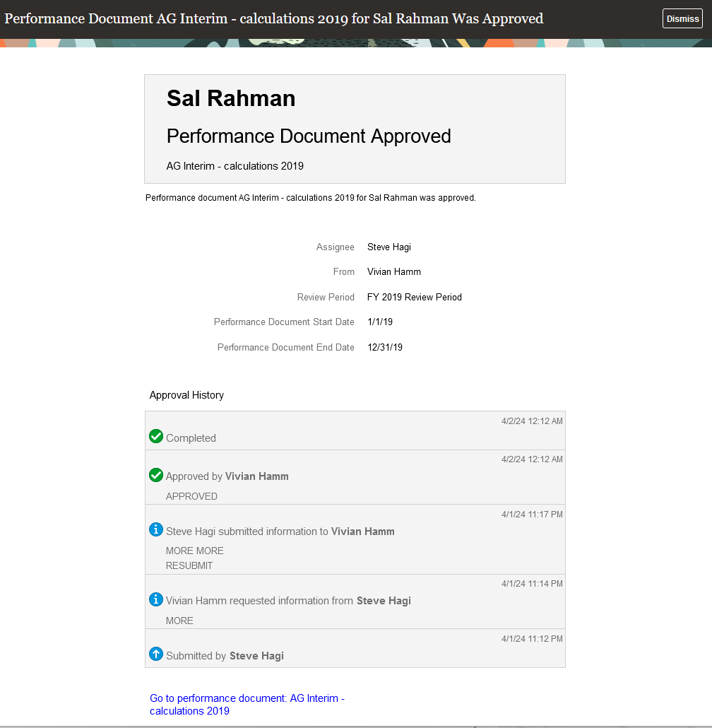Click the AG Interim - calculations 2019 subtitle
This screenshot has height=728, width=712.
click(x=235, y=166)
